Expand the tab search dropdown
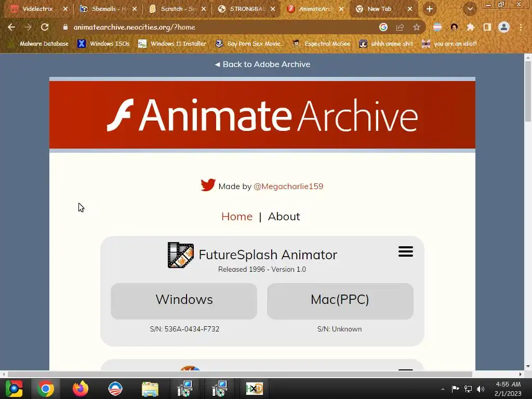This screenshot has height=399, width=532. pos(470,9)
